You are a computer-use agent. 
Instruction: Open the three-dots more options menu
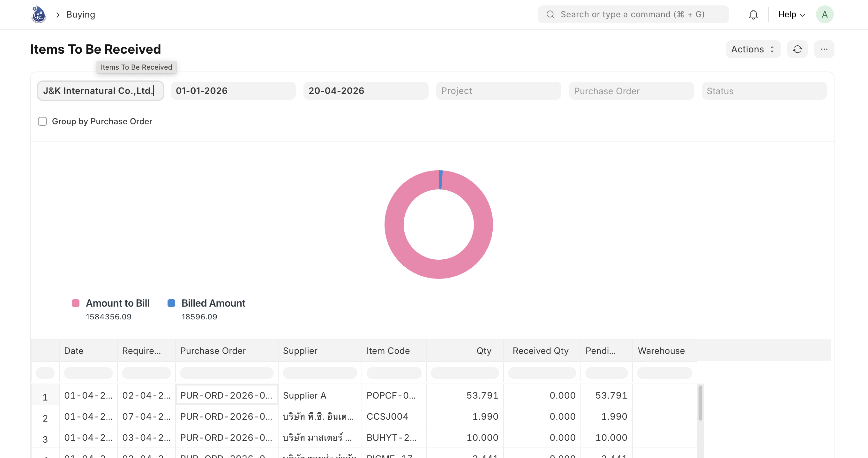click(824, 49)
